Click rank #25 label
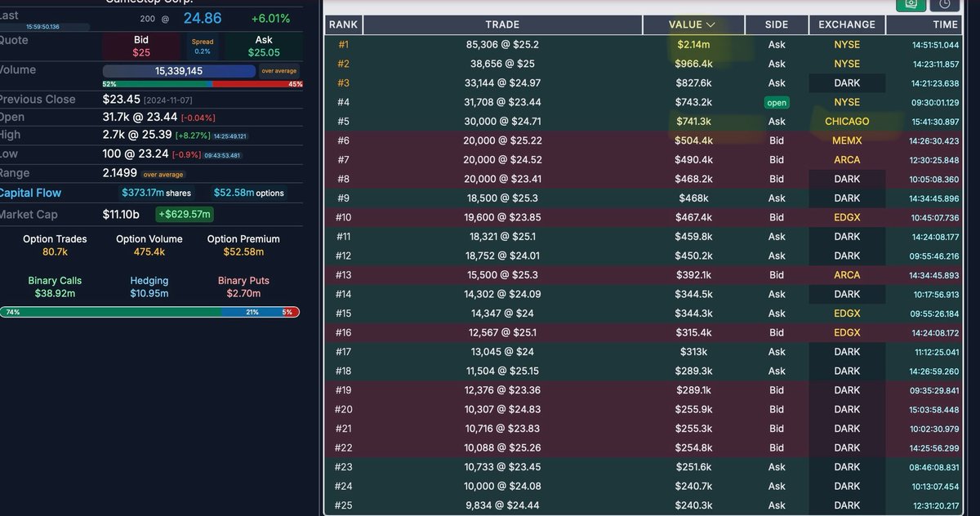 (x=343, y=505)
